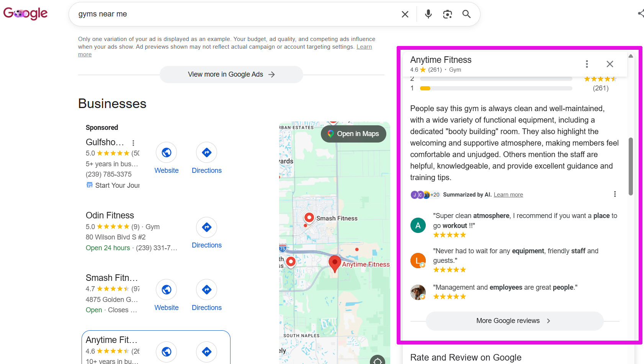Click reviewer avatar with letter A

[418, 225]
